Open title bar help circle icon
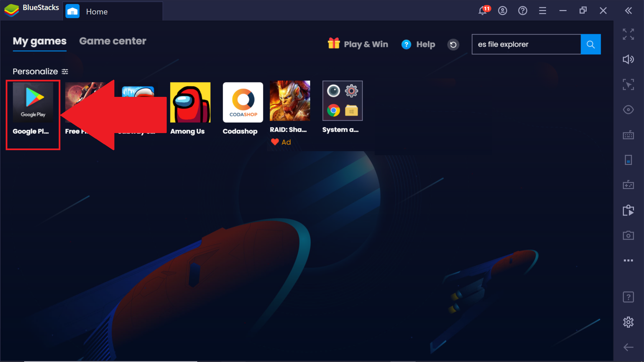 point(523,11)
